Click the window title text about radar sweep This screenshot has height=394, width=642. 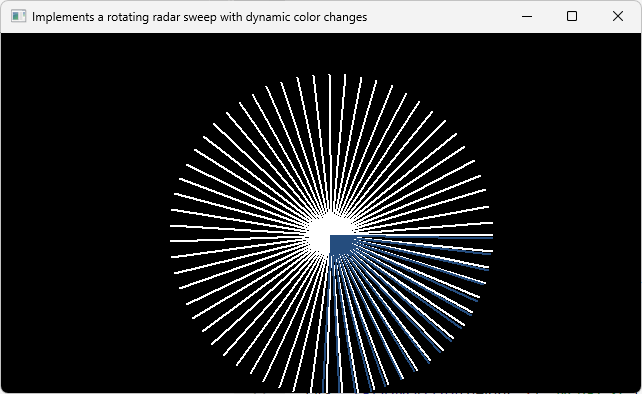tap(199, 17)
